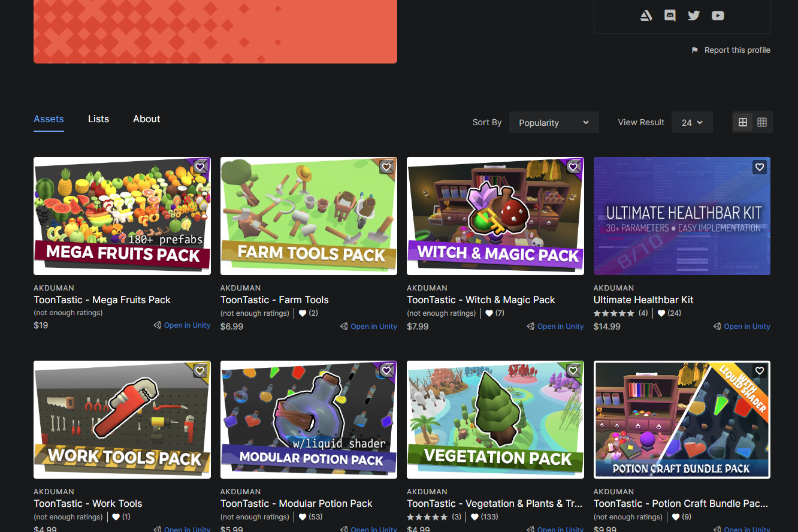The image size is (798, 532).
Task: Open the YouTube channel icon
Action: click(718, 16)
